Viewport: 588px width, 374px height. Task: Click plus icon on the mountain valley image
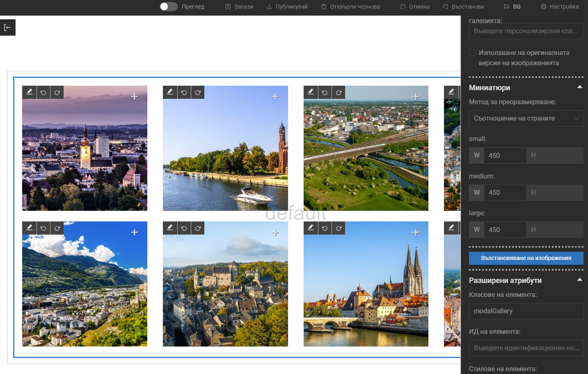point(134,233)
